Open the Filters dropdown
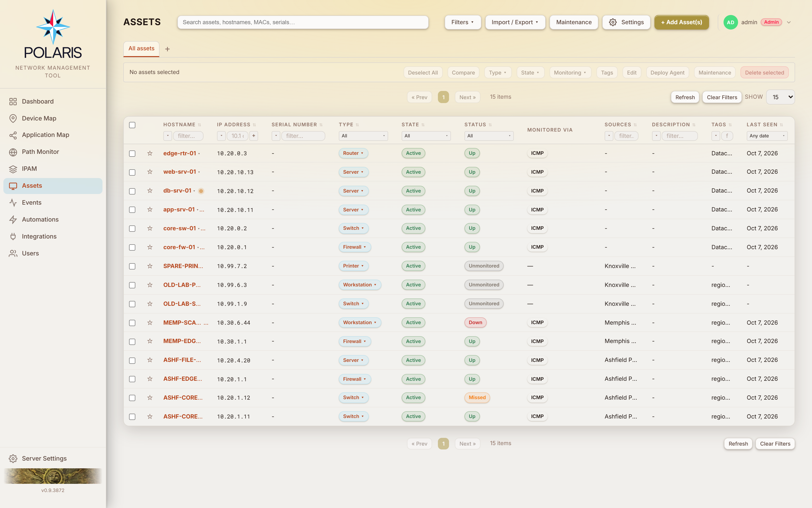 coord(462,22)
